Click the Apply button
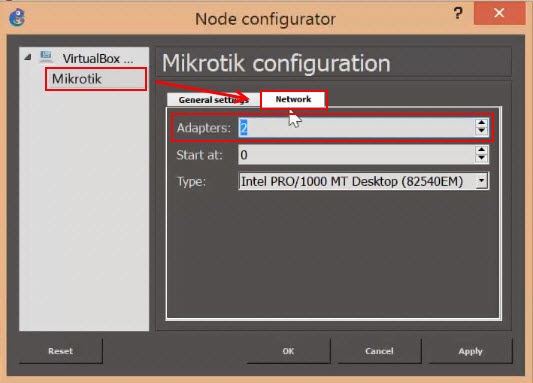533x383 pixels. [x=470, y=351]
